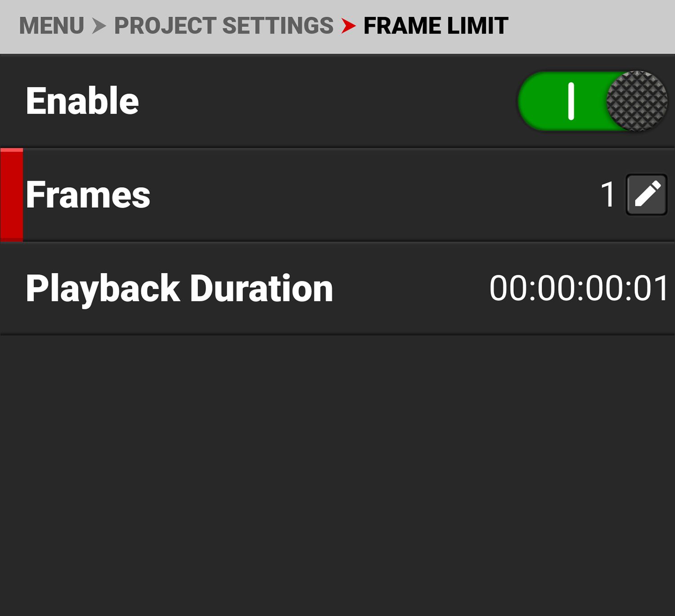
Task: Click the red arrow before FRAME LIMIT
Action: (x=348, y=26)
